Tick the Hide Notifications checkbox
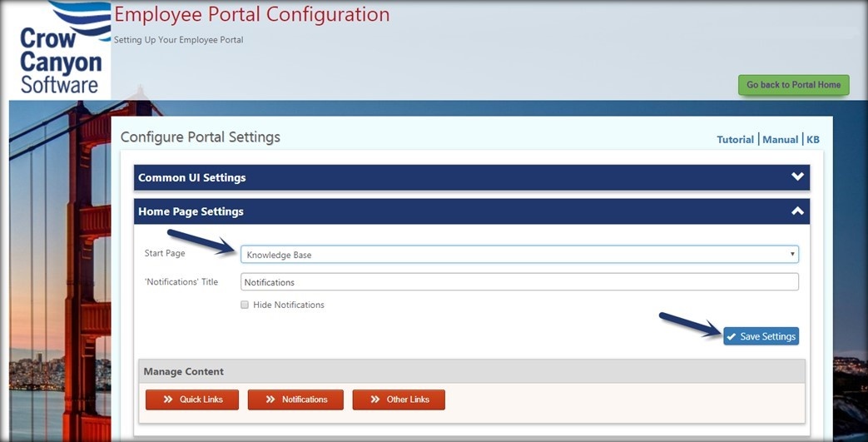This screenshot has height=442, width=868. pyautogui.click(x=245, y=305)
